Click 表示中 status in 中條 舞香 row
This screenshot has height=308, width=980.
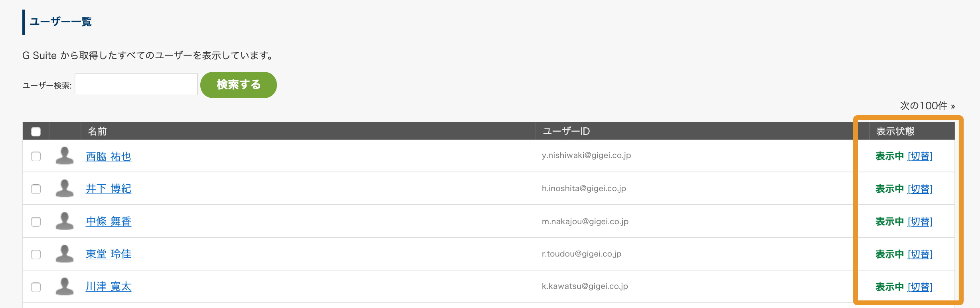pyautogui.click(x=889, y=221)
